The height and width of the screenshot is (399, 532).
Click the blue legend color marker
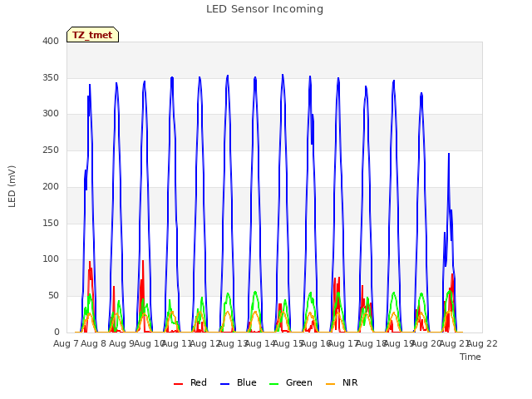225,384
